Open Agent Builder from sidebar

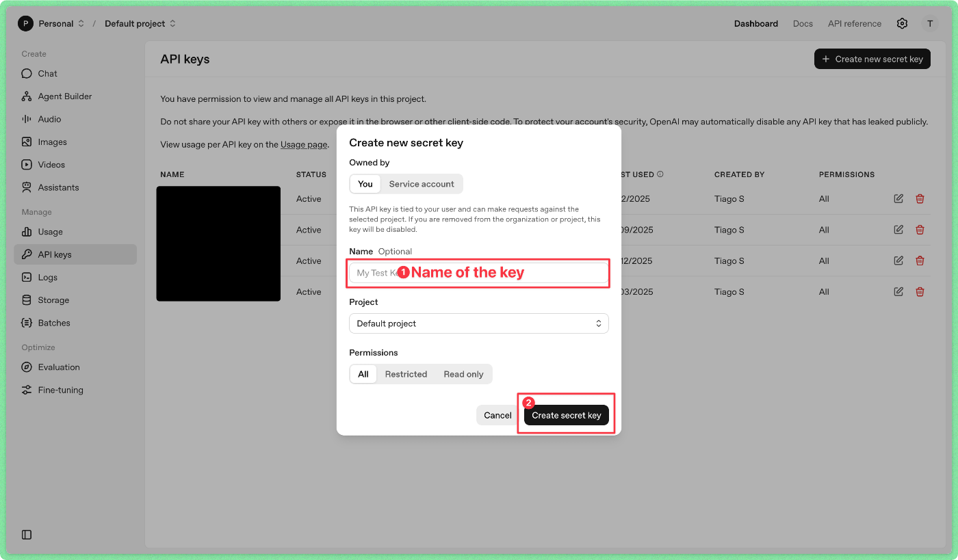(64, 96)
